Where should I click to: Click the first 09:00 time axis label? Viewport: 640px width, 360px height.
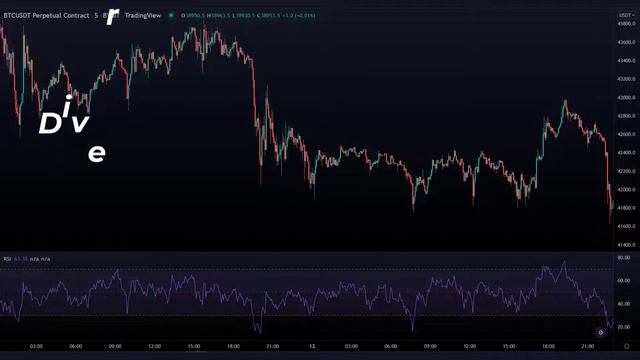click(x=115, y=346)
